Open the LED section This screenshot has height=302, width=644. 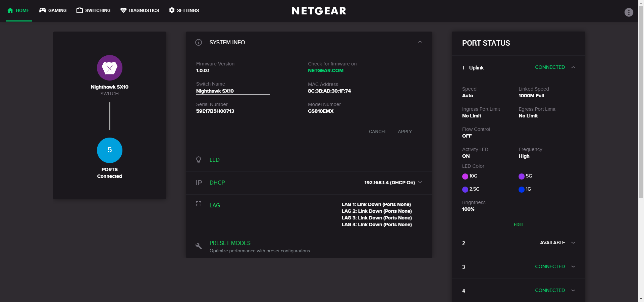pyautogui.click(x=214, y=160)
